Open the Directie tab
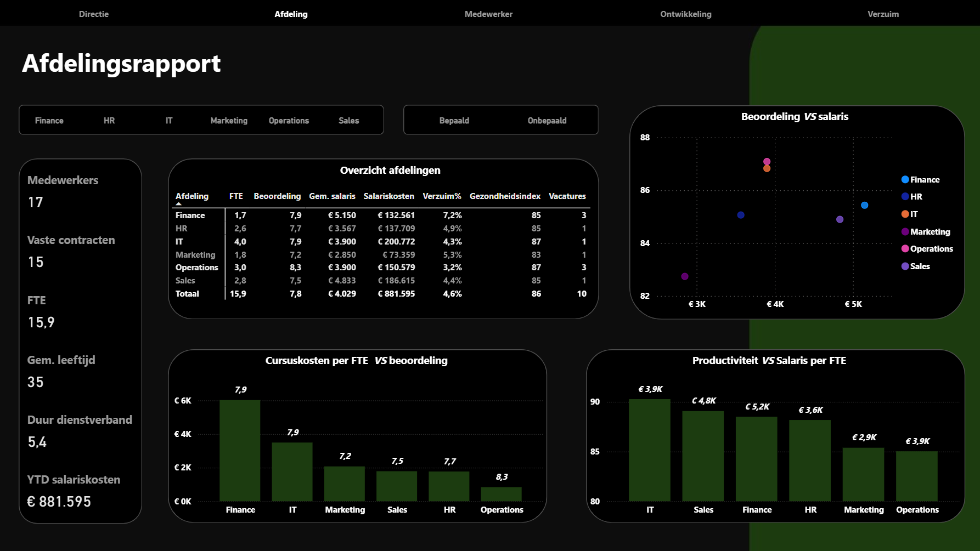Screen dimensions: 980x551 94,14
